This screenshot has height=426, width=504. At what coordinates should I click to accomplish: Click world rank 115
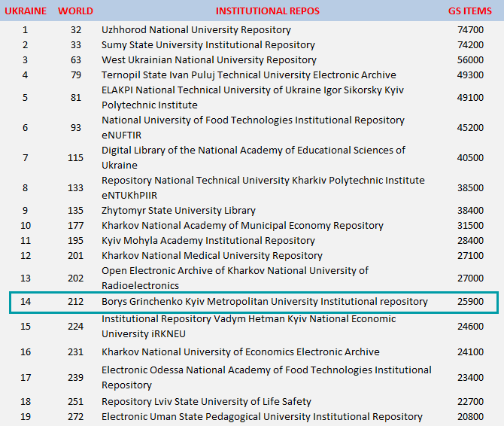coord(75,158)
